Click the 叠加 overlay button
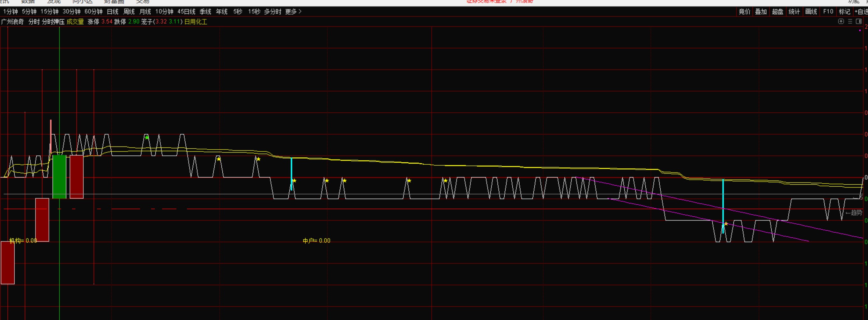The width and height of the screenshot is (868, 320). pyautogui.click(x=761, y=12)
